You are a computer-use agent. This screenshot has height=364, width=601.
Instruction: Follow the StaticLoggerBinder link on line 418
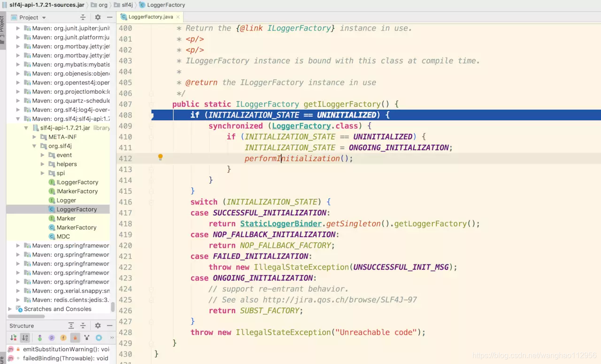(x=281, y=224)
